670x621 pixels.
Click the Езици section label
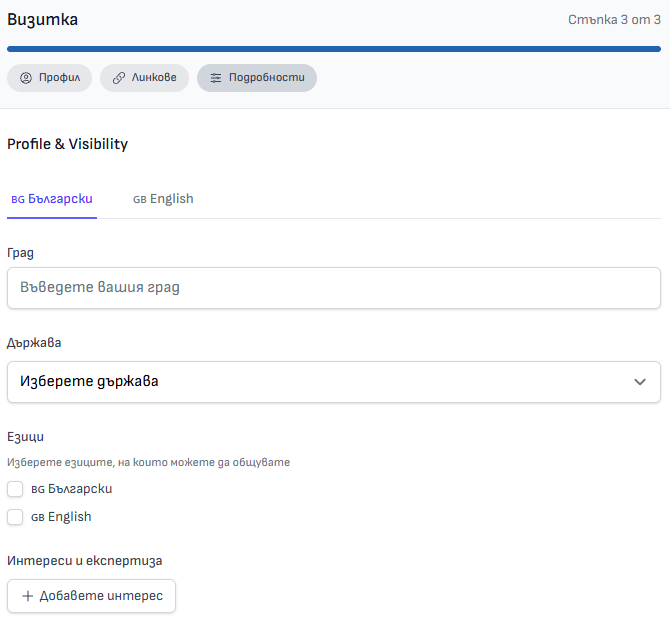(25, 437)
